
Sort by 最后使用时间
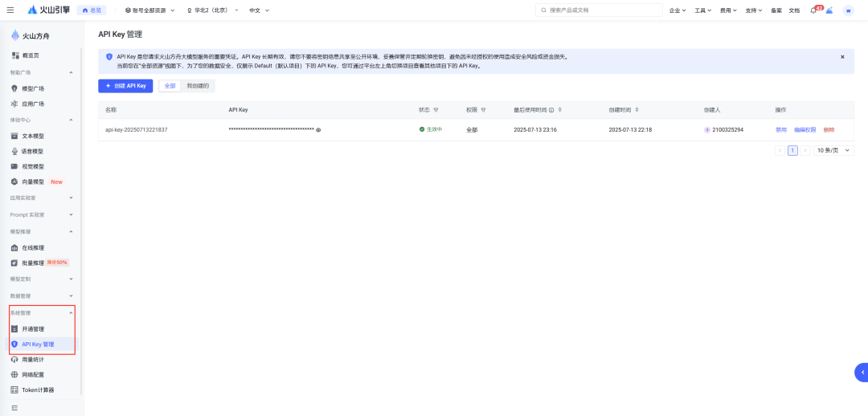click(559, 110)
